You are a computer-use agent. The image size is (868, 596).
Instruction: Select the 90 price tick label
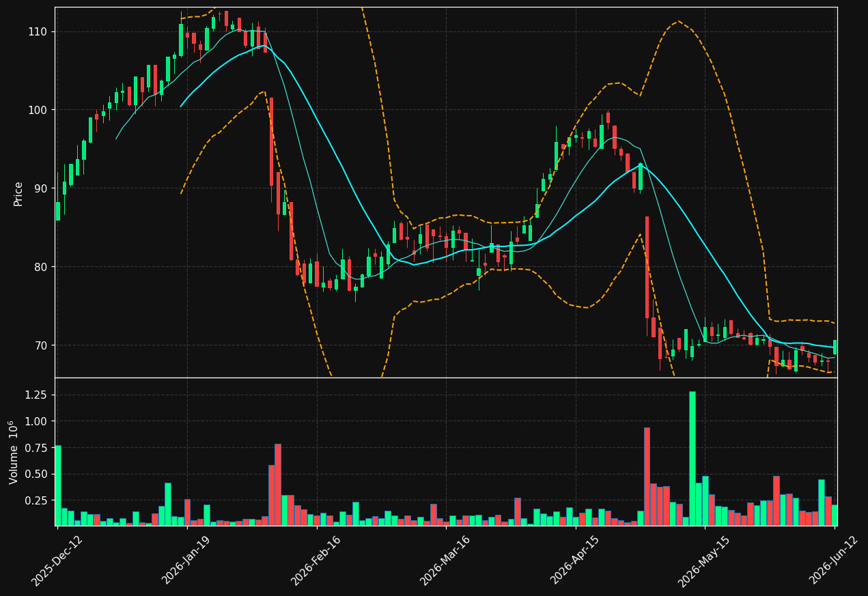(40, 188)
